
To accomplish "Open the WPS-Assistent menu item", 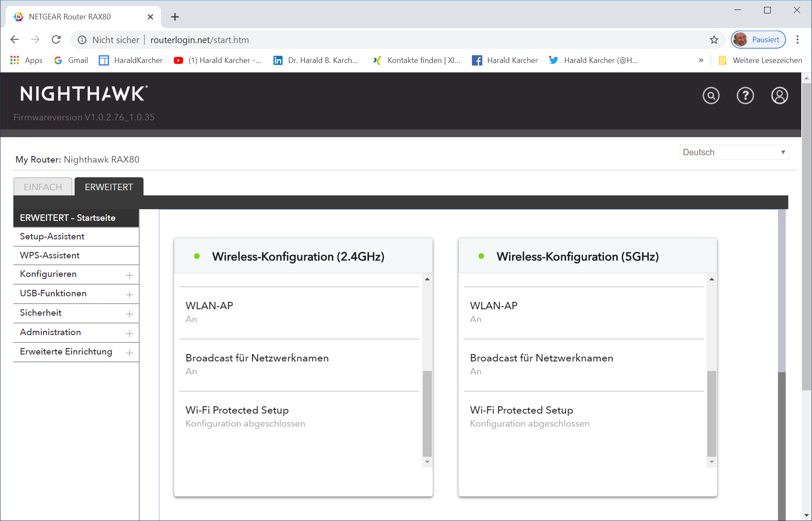I will (50, 255).
